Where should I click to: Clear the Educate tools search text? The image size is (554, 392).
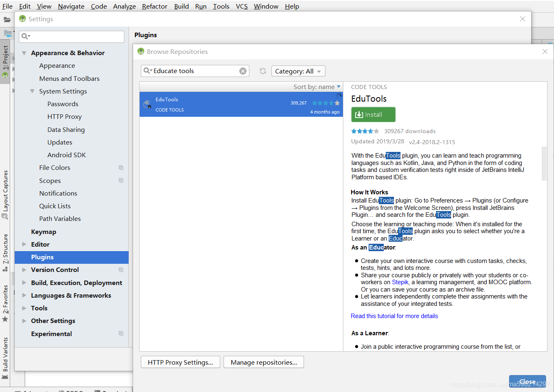(x=243, y=71)
